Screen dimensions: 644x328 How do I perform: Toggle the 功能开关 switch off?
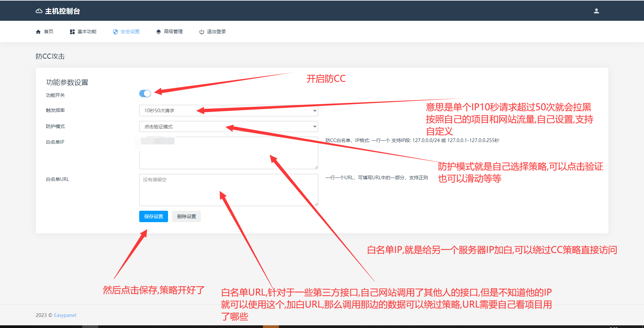click(x=145, y=93)
